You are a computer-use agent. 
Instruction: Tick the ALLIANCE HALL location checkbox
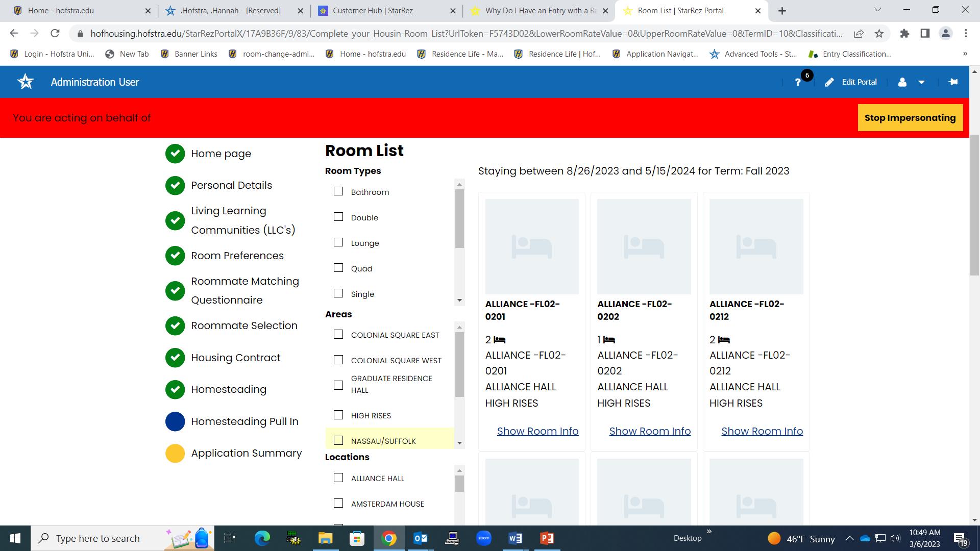point(338,478)
